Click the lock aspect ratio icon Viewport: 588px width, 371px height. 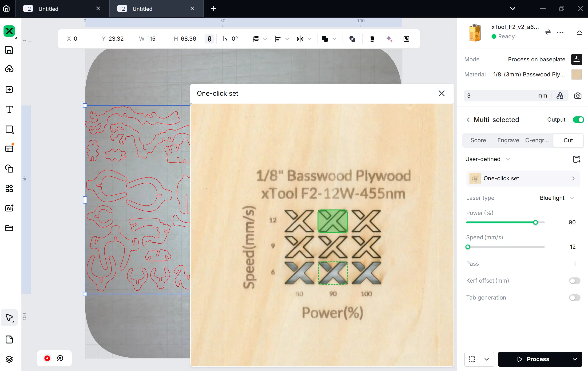click(x=209, y=39)
